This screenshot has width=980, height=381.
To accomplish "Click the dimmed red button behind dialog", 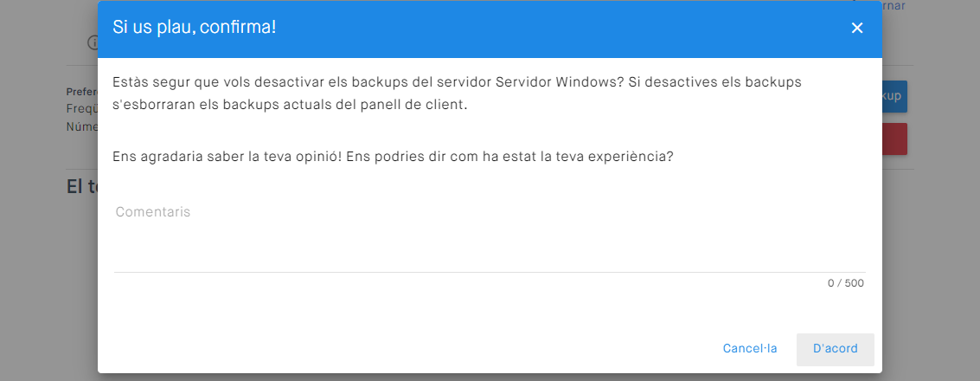I will tap(895, 139).
